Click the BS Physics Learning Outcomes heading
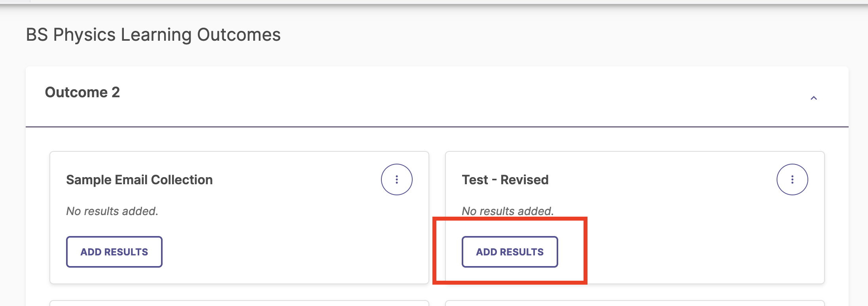868x306 pixels. tap(153, 35)
